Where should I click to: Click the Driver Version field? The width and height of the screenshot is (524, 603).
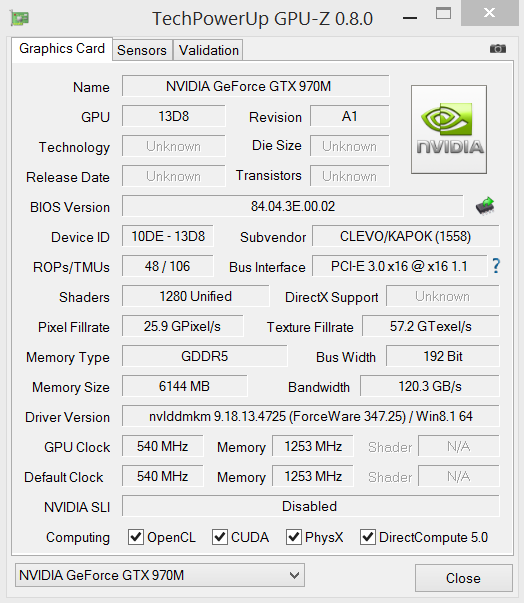311,416
